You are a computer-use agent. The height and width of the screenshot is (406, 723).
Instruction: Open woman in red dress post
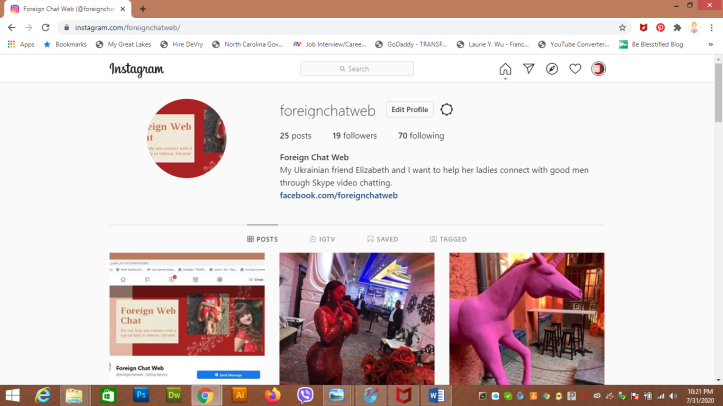[x=357, y=318]
